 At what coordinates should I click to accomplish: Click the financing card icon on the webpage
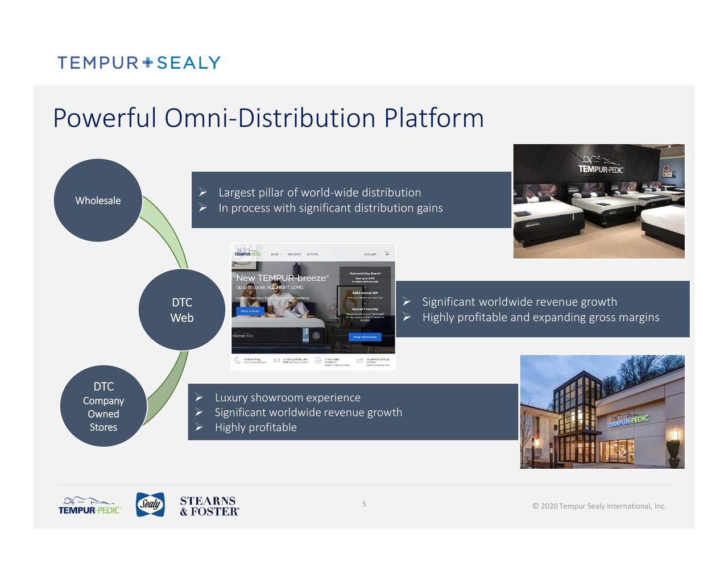pos(359,360)
